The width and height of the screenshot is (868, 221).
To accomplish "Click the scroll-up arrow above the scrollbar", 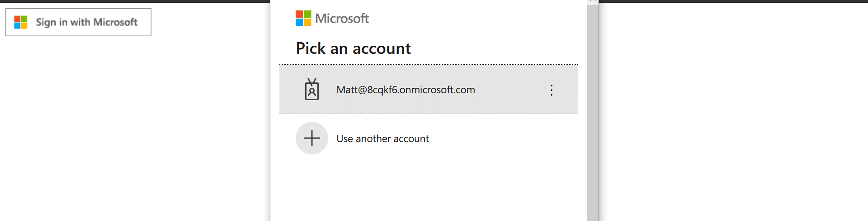I will tap(593, 1).
